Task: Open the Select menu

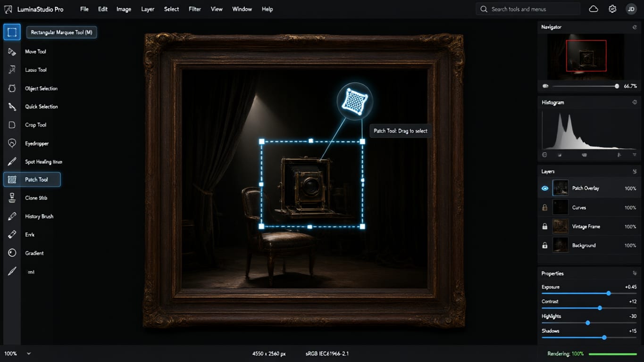Action: 171,9
